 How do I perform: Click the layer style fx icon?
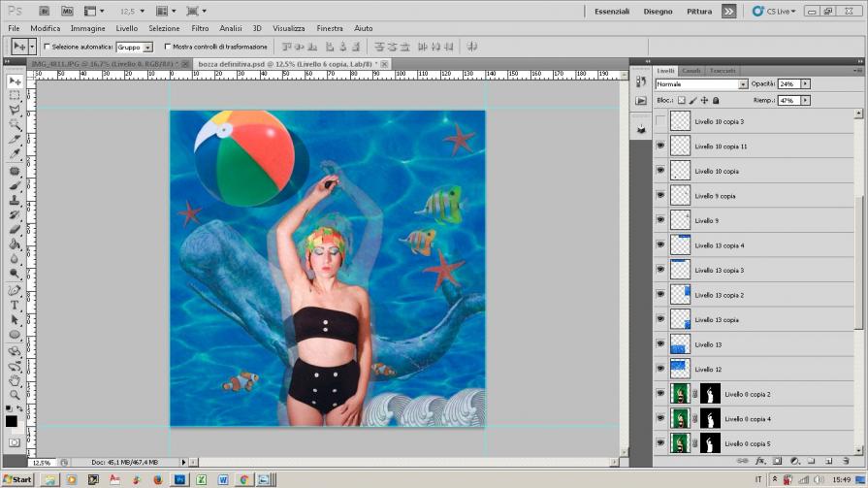pos(761,460)
